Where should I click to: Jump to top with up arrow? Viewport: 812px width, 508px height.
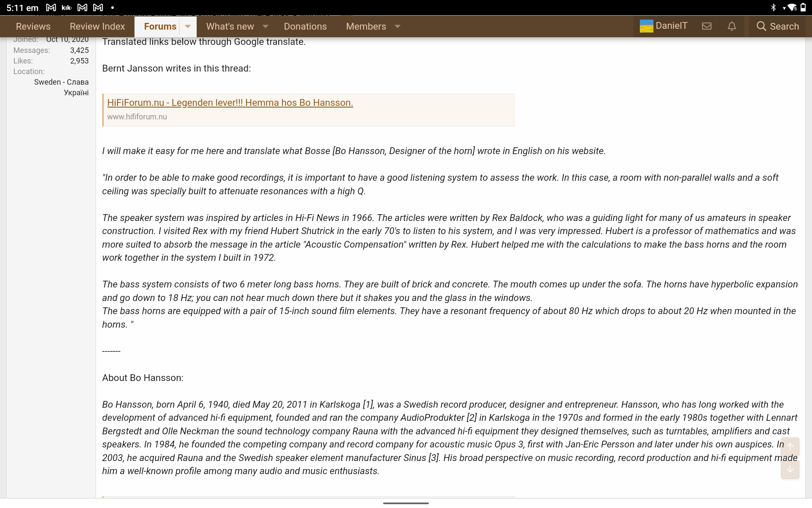click(x=790, y=447)
